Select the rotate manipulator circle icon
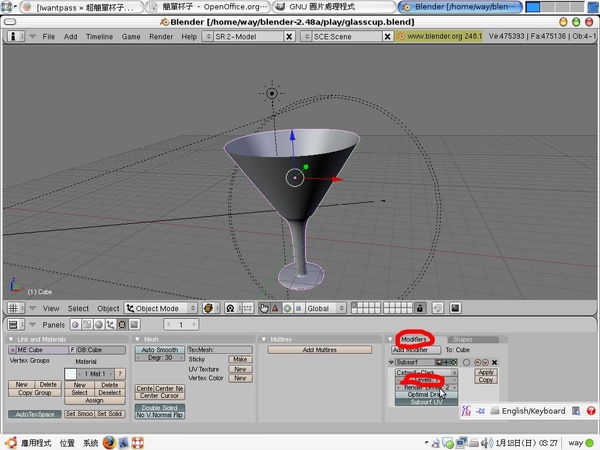Image resolution: width=600 pixels, height=450 pixels. tap(287, 308)
